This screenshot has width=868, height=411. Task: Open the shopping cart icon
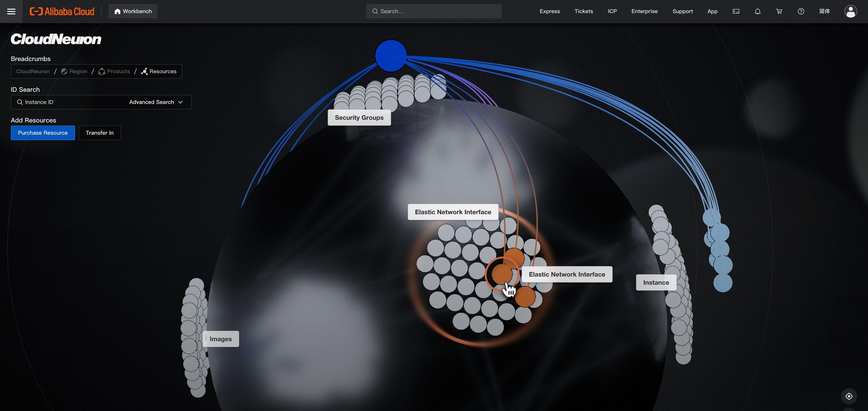coord(779,11)
